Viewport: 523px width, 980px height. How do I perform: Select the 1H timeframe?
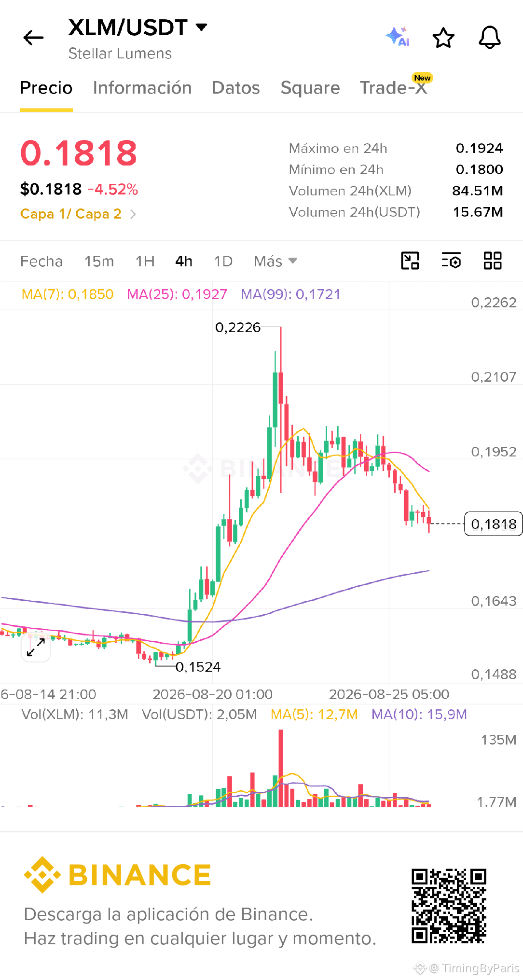tap(145, 261)
